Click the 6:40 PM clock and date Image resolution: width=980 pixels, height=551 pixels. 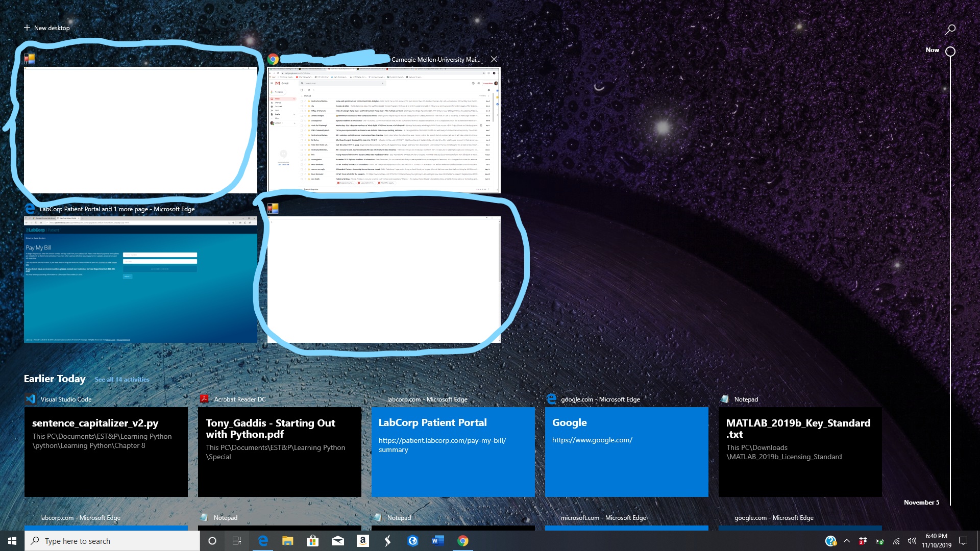(x=937, y=541)
